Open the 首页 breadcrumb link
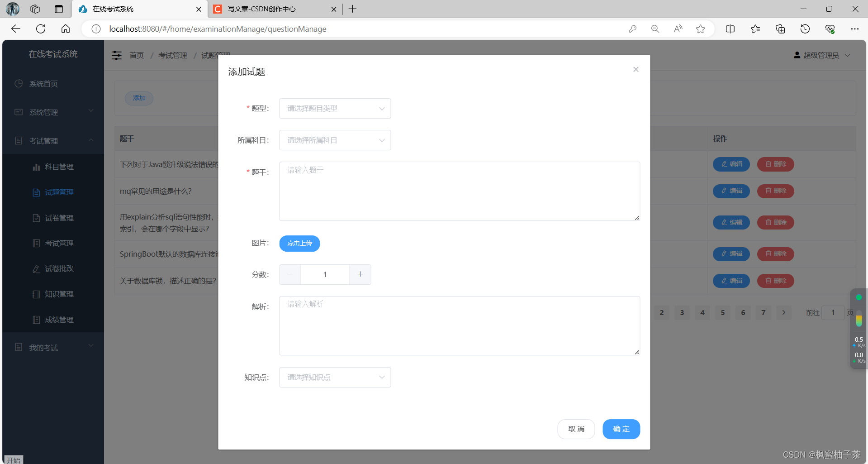 click(x=136, y=55)
